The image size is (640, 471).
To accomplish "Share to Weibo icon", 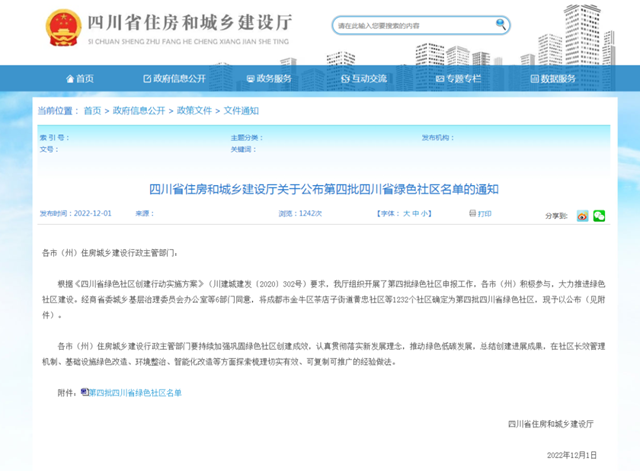I will 582,216.
